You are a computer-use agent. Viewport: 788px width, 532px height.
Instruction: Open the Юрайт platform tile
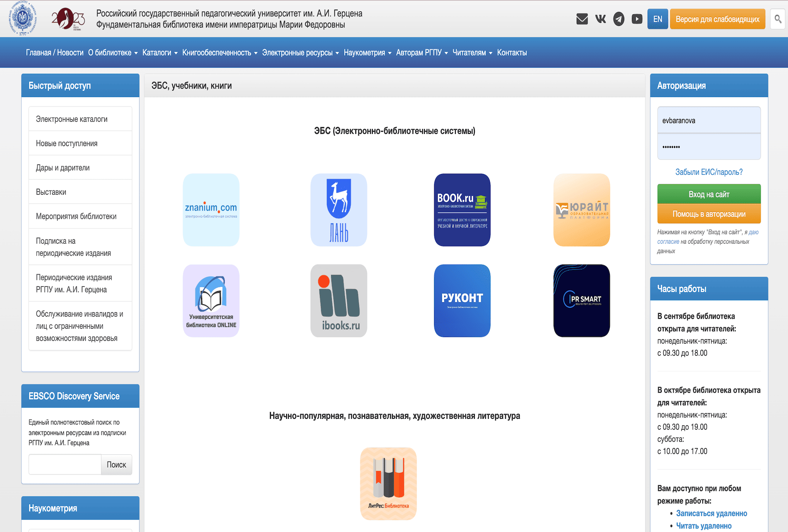click(x=581, y=210)
